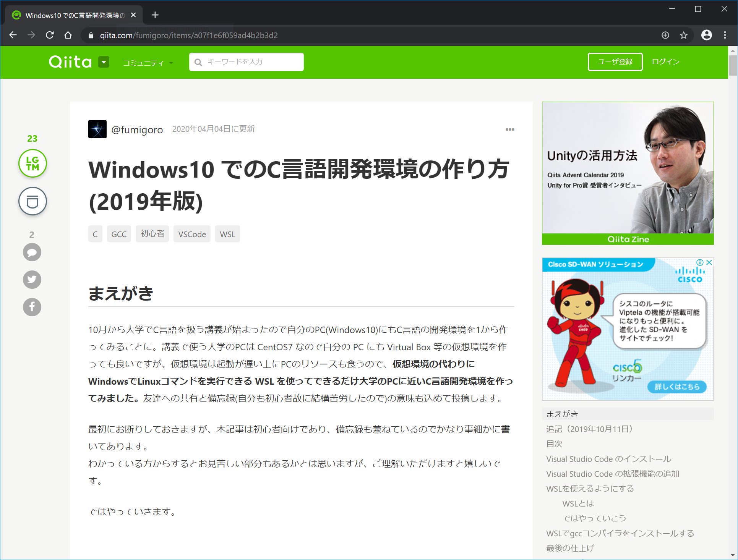The height and width of the screenshot is (560, 738).
Task: Bookmark the page with the star icon
Action: click(x=684, y=35)
